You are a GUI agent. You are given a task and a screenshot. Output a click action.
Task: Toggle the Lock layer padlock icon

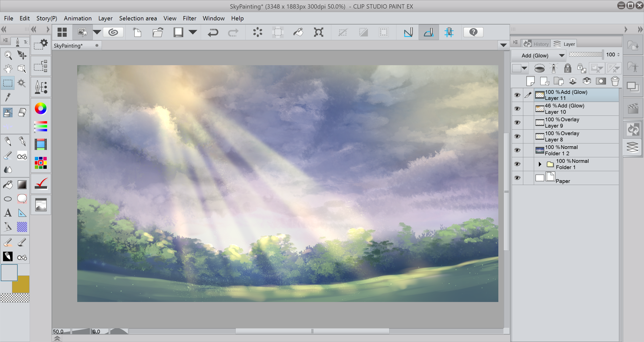(x=568, y=68)
